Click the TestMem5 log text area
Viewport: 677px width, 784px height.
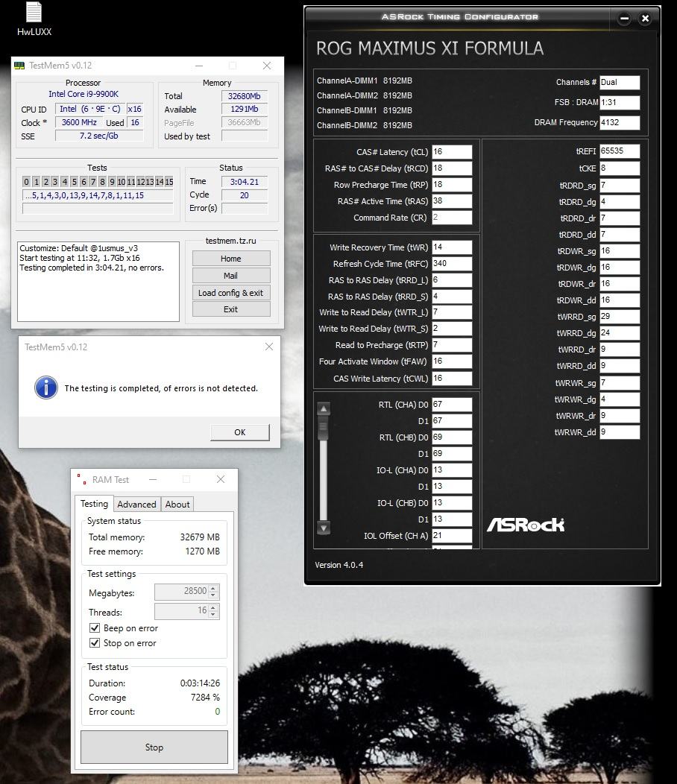click(98, 282)
